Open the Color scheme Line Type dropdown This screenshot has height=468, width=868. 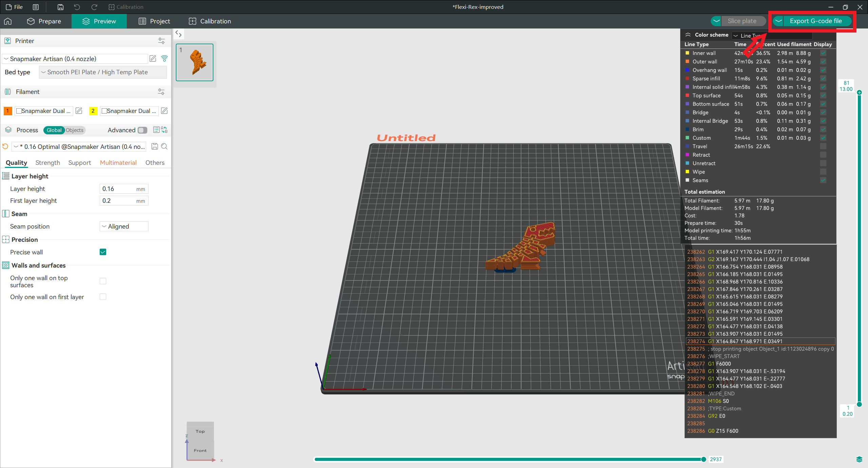772,35
